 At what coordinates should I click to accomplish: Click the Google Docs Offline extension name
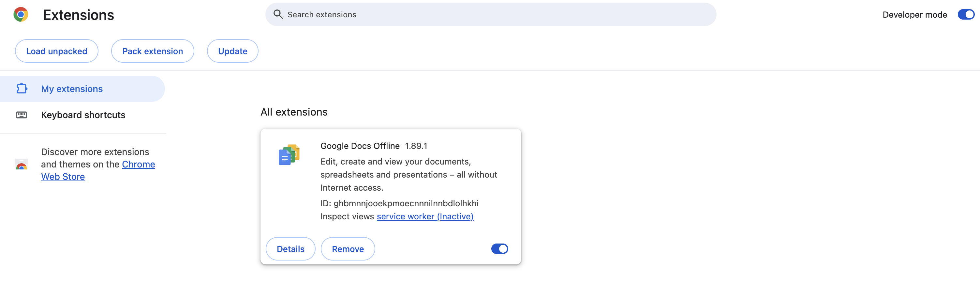click(360, 146)
